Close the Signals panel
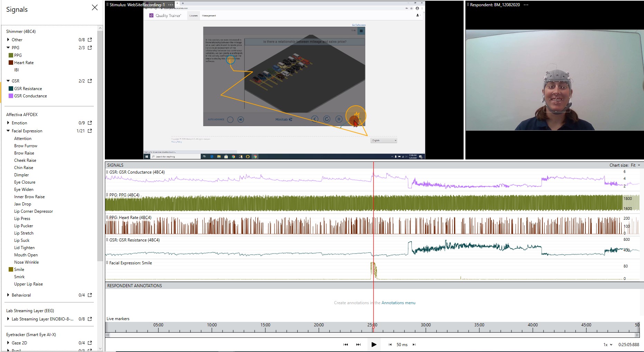The width and height of the screenshot is (644, 352). pyautogui.click(x=94, y=8)
